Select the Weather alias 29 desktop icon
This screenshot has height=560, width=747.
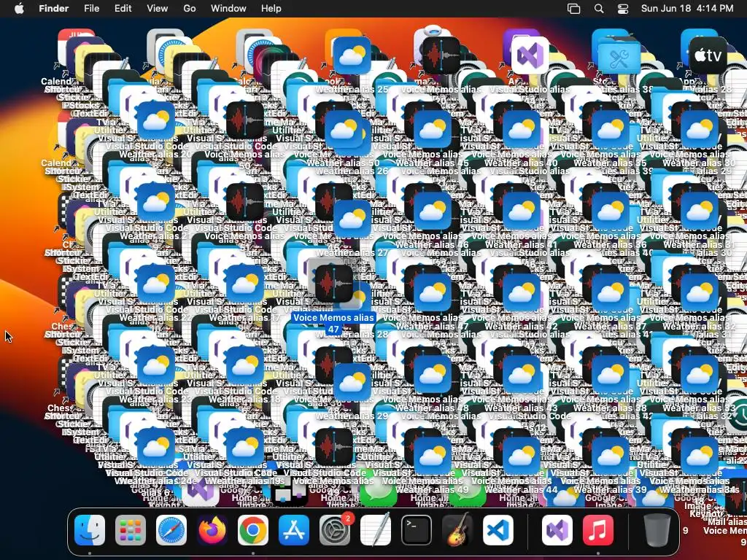coord(352,382)
